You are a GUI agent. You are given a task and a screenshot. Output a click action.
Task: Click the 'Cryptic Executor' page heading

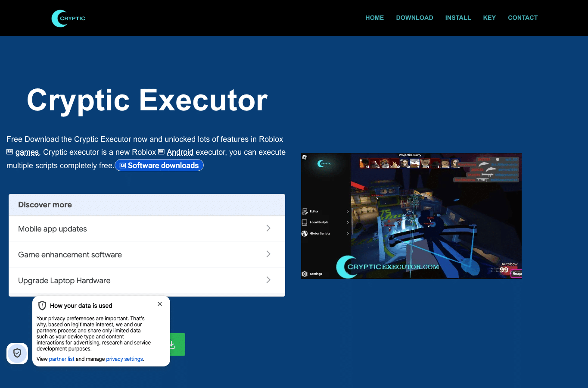[147, 100]
